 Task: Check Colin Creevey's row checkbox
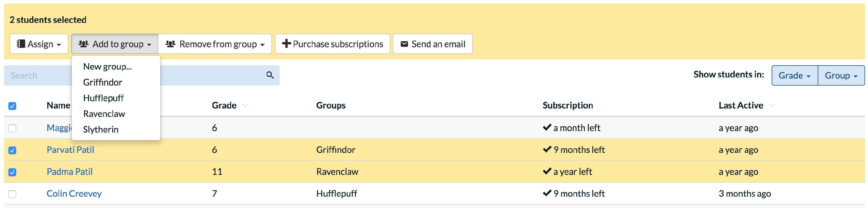tap(12, 194)
